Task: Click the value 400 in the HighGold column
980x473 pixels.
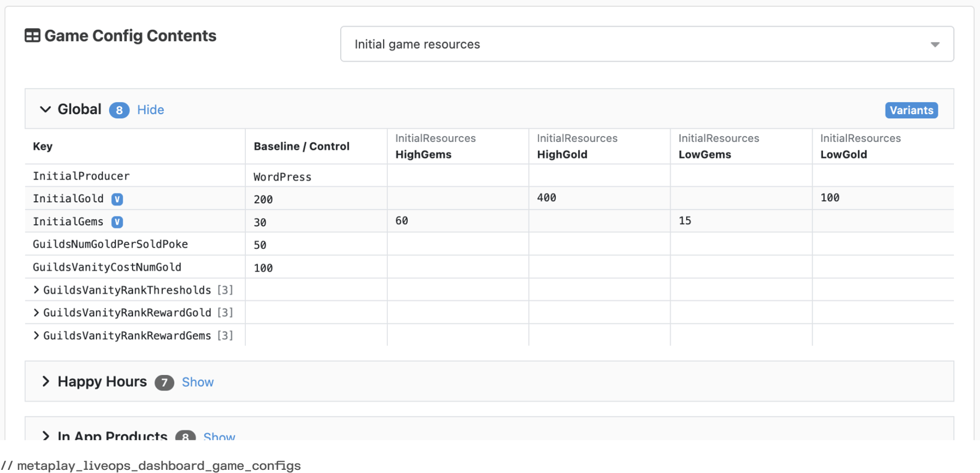Action: [x=547, y=197]
